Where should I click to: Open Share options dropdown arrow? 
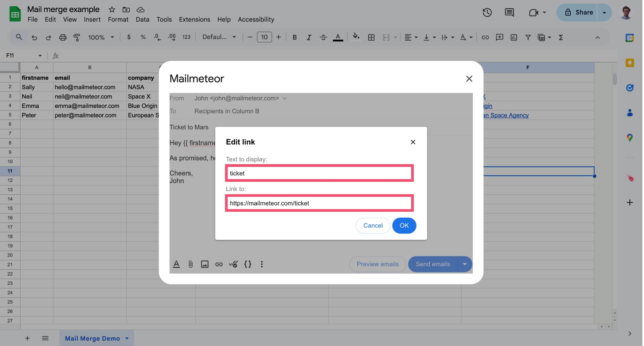[604, 13]
